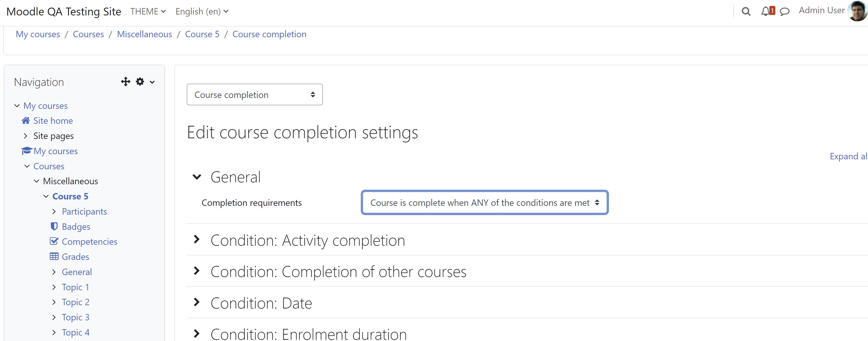Click the Site home house icon

pos(26,120)
